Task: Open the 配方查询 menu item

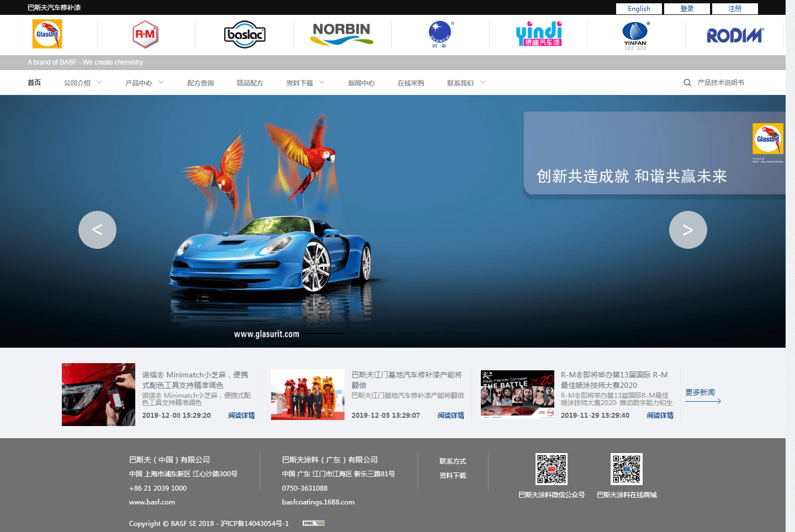Action: (200, 83)
